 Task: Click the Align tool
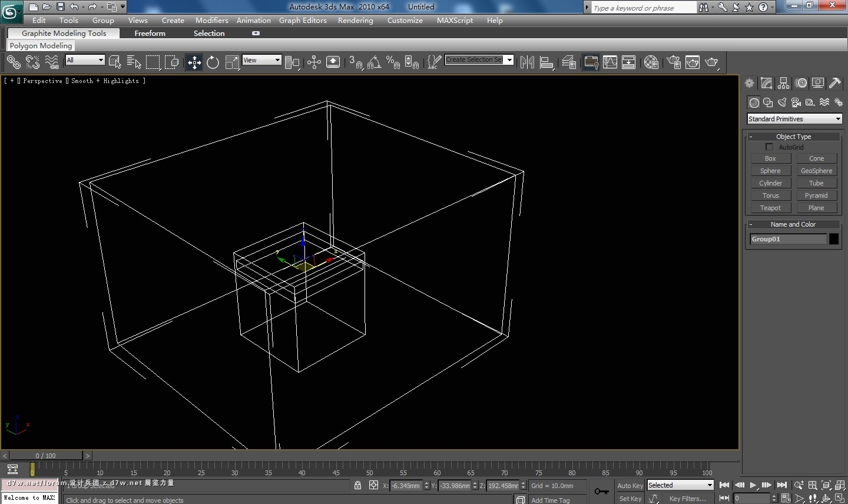(546, 62)
